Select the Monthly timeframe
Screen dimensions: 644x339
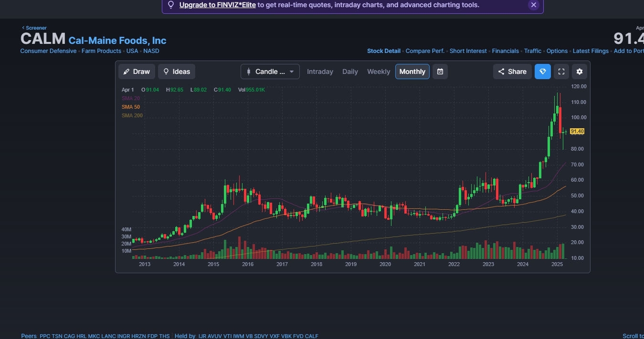click(412, 72)
